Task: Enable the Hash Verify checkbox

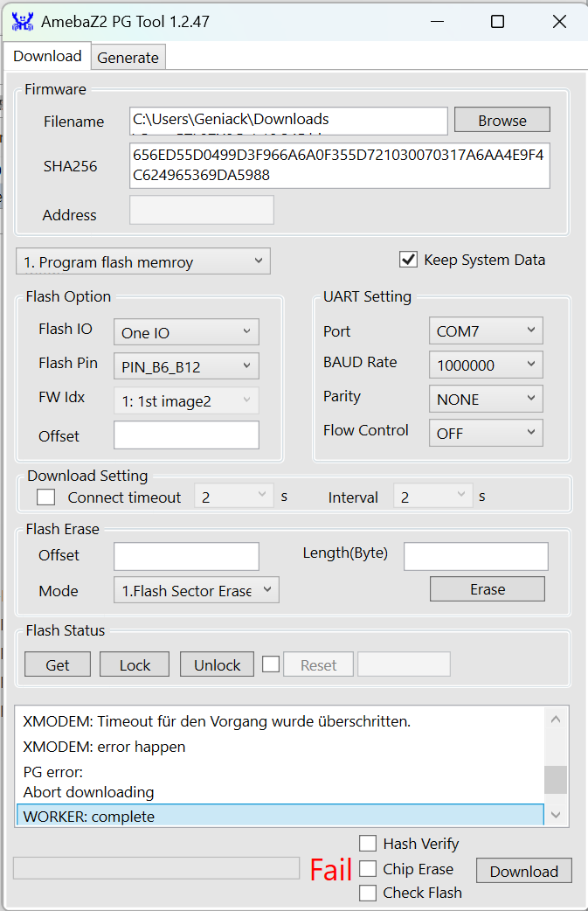Action: (368, 844)
